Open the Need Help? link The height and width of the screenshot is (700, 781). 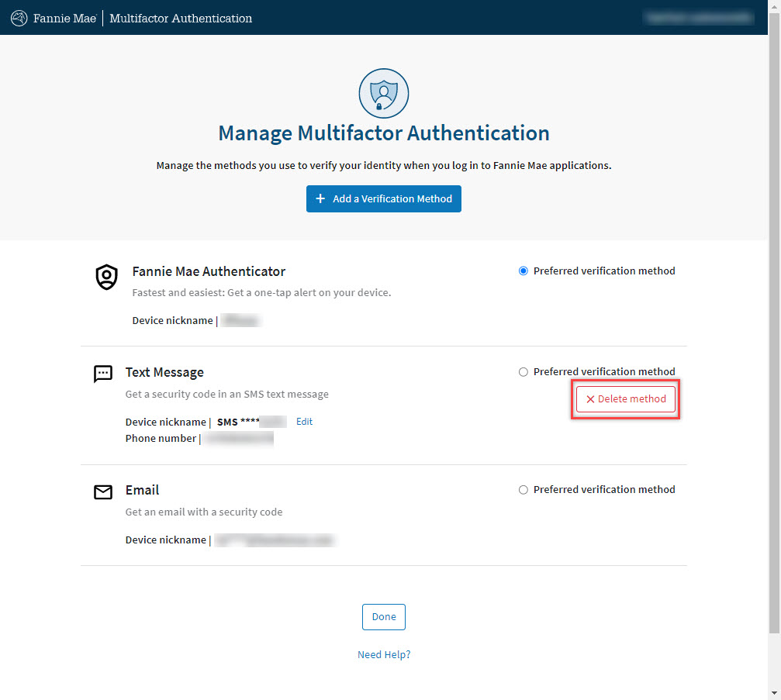tap(383, 655)
